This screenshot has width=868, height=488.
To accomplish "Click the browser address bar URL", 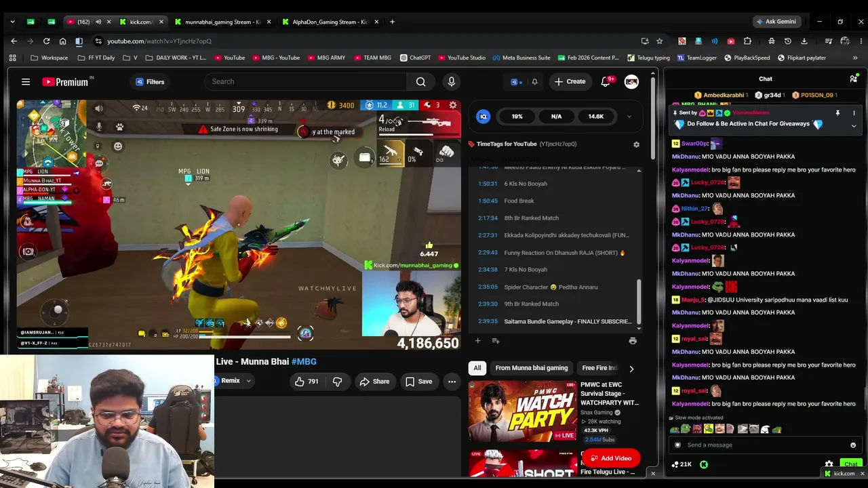I will pyautogui.click(x=159, y=41).
